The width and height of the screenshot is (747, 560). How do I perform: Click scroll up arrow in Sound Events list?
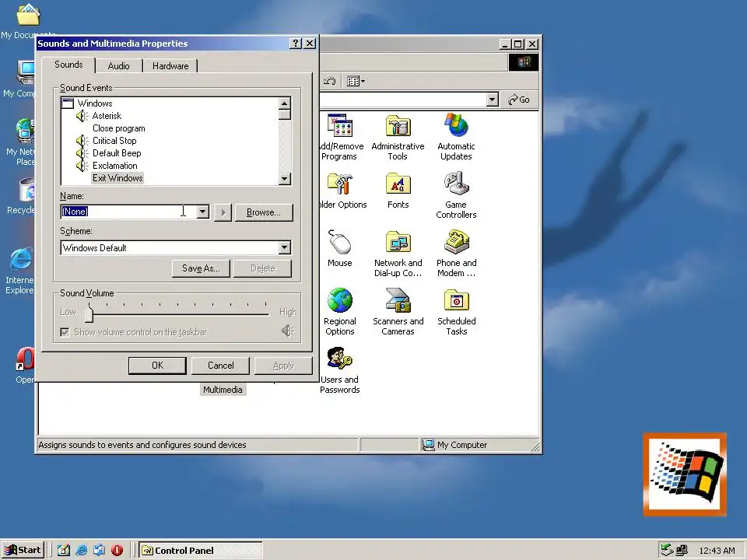(x=285, y=103)
